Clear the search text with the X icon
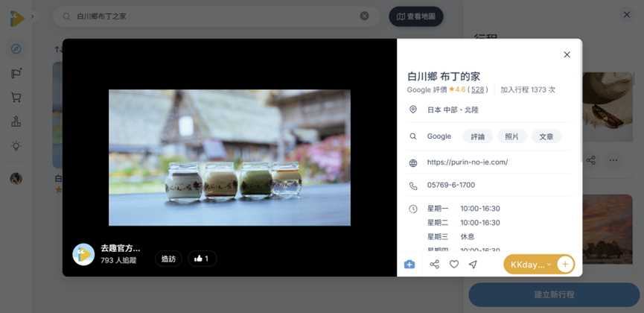Viewport: 644px width, 313px height. (364, 16)
